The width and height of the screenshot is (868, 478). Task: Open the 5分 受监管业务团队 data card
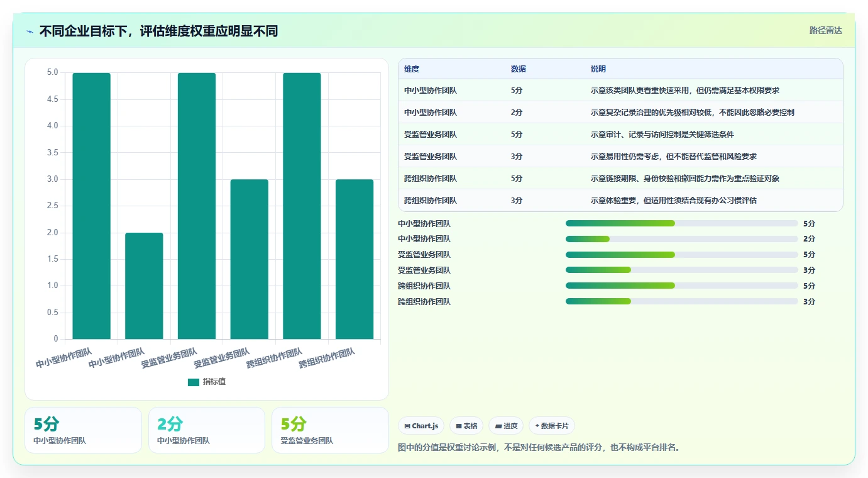pos(330,430)
